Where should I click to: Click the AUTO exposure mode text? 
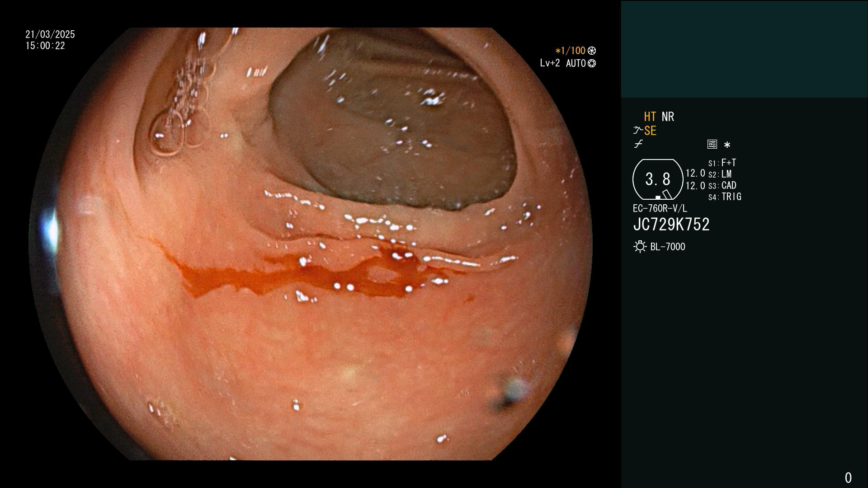(576, 63)
